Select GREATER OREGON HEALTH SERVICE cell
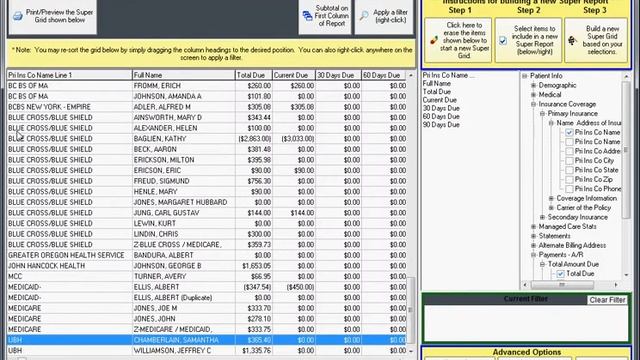This screenshot has height=360, width=640. 69,256
